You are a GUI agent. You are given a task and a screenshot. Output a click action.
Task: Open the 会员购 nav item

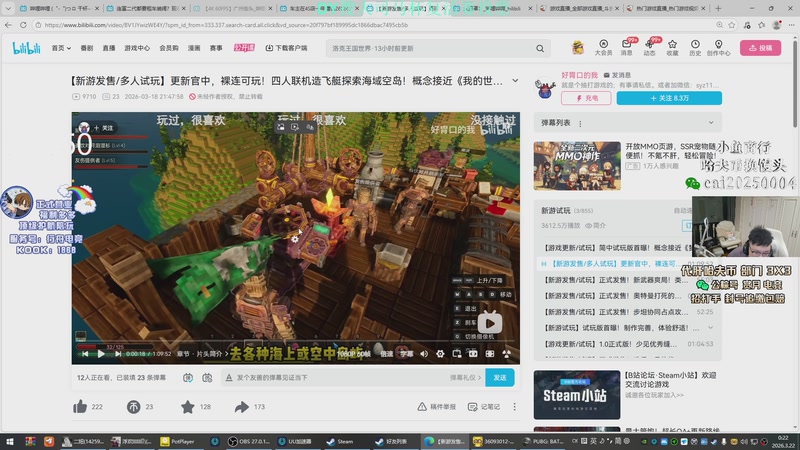point(168,48)
